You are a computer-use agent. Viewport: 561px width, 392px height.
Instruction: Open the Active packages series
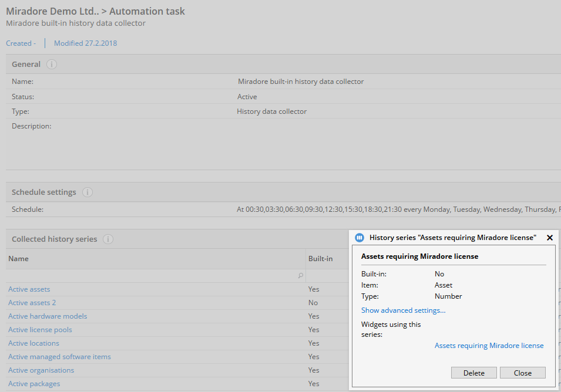(x=34, y=384)
